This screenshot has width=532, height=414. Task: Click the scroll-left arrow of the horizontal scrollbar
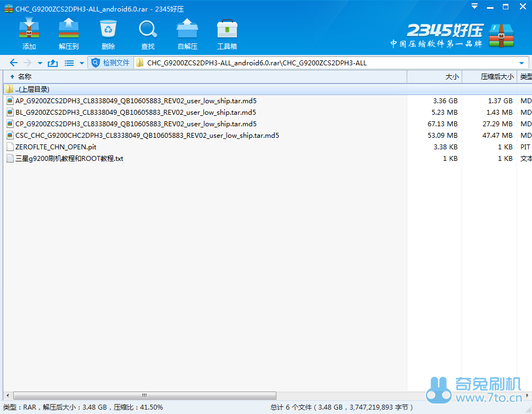[x=8, y=395]
